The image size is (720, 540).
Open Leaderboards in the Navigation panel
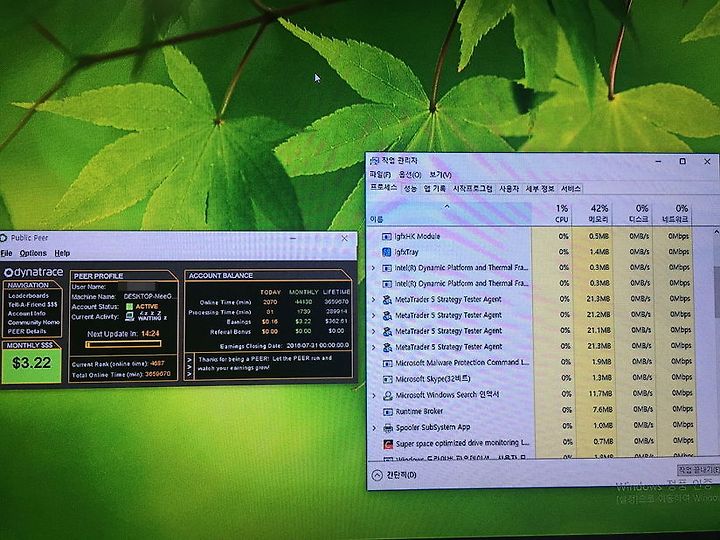(28, 296)
